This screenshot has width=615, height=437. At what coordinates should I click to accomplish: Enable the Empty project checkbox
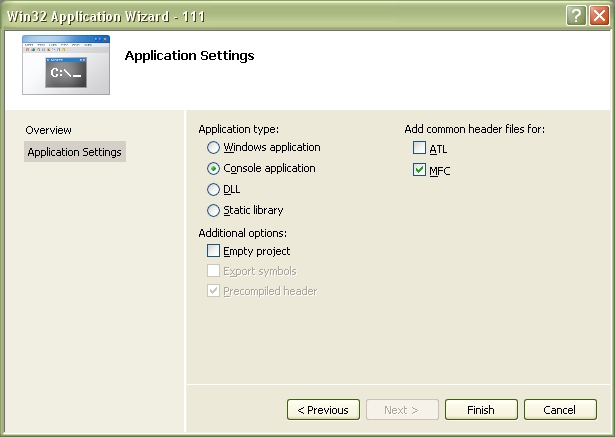click(213, 251)
